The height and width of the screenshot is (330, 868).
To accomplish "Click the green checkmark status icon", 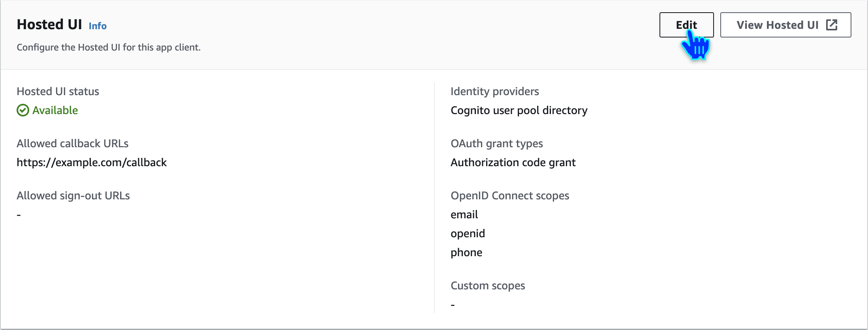I will click(x=23, y=111).
